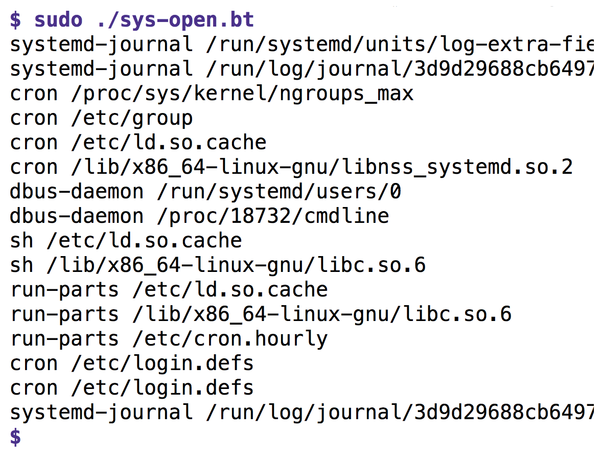This screenshot has height=458, width=600.
Task: Click the word systemd-journal on first output line
Action: [101, 44]
